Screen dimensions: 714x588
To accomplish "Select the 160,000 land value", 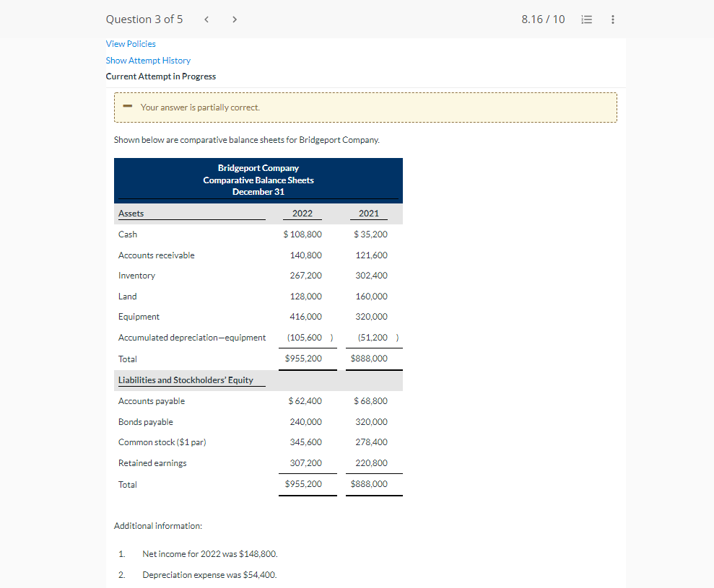I will (372, 297).
